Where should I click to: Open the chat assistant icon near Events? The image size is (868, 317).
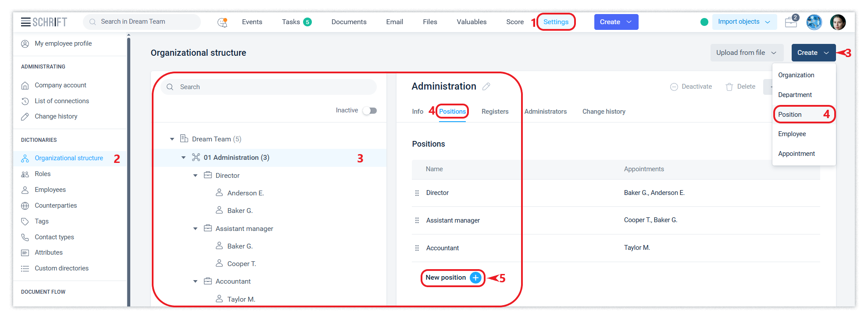click(222, 22)
